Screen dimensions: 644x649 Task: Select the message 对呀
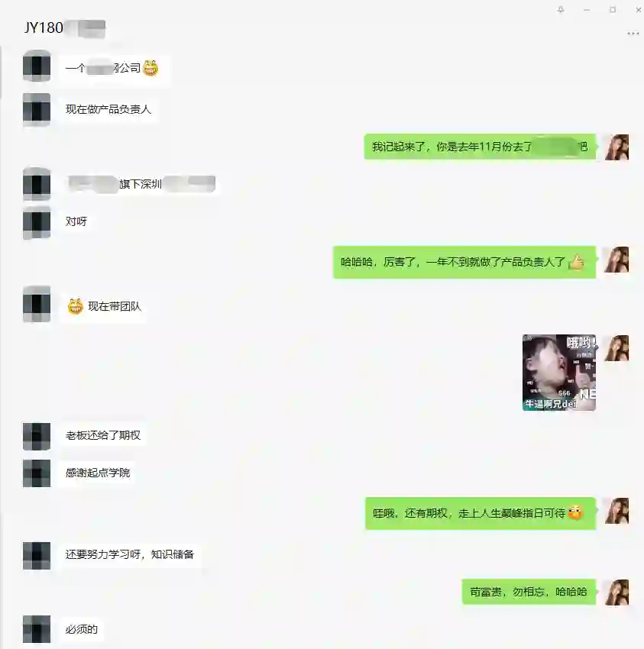pyautogui.click(x=76, y=221)
